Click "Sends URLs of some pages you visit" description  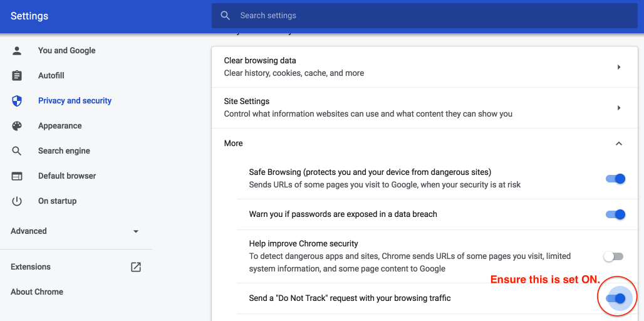[x=385, y=184]
